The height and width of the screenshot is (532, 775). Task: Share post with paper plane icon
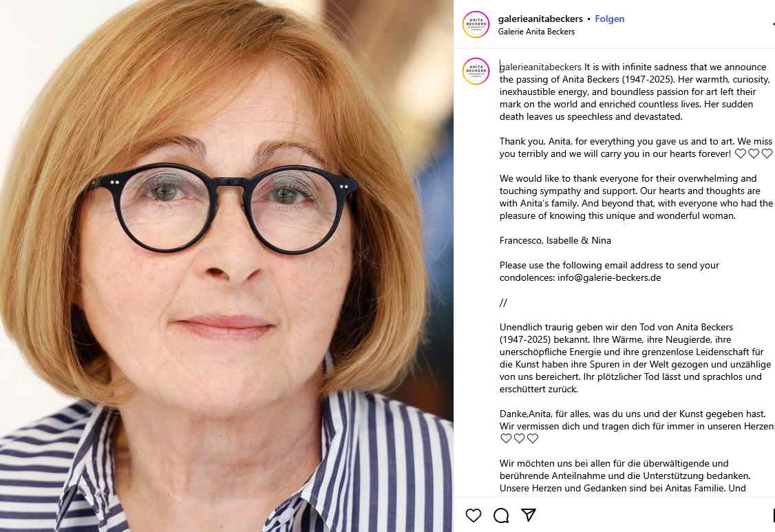coord(529,515)
